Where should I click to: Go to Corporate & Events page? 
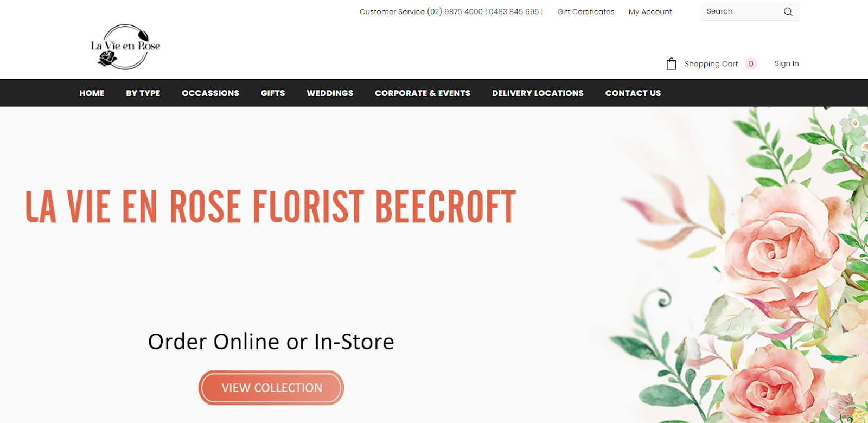pos(423,93)
